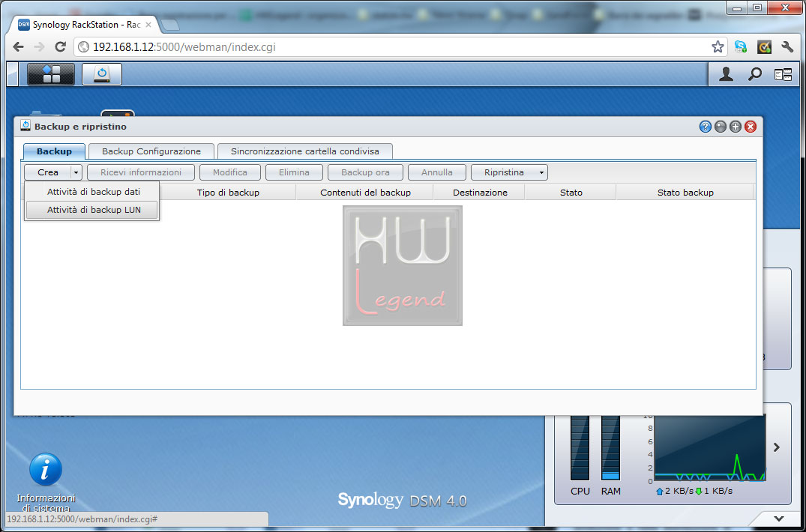Image resolution: width=806 pixels, height=532 pixels.
Task: Click the checkmark extension icon beside the wrench
Action: pos(764,47)
